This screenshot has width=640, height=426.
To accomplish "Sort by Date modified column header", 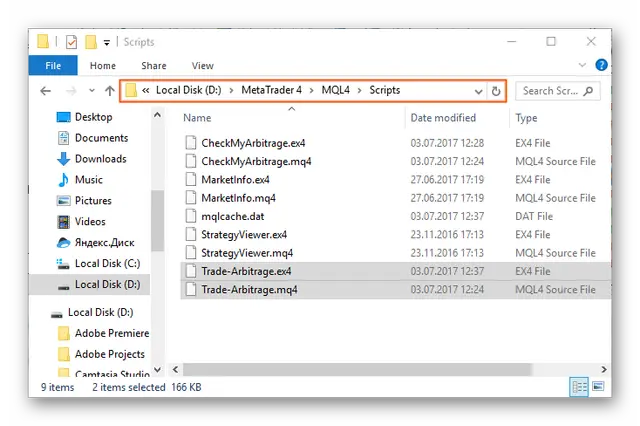I will [x=443, y=118].
